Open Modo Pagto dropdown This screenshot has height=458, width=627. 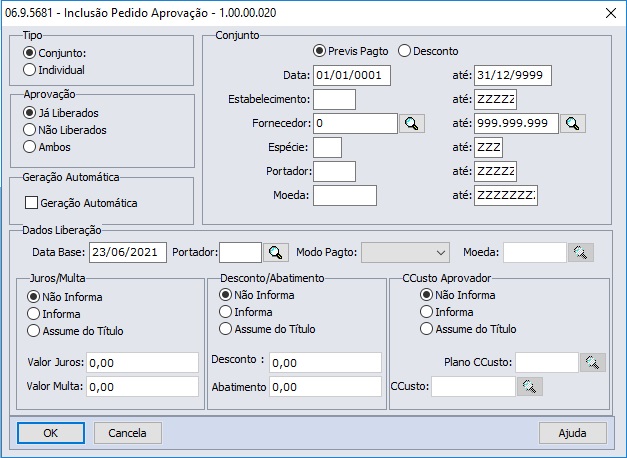point(405,252)
